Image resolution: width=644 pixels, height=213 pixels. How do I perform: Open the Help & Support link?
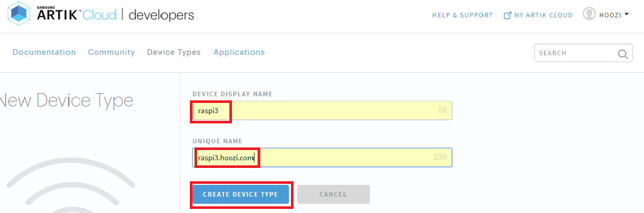[x=462, y=15]
